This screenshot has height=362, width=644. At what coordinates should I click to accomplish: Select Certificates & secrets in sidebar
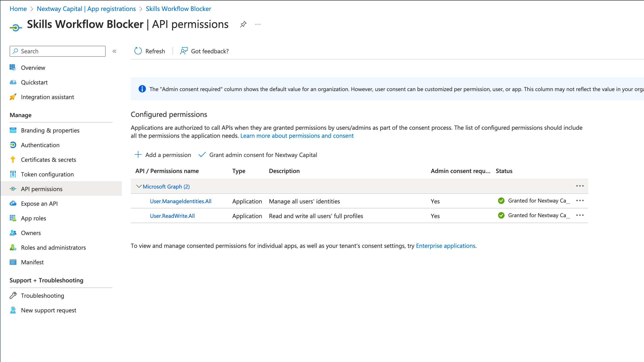coord(48,159)
